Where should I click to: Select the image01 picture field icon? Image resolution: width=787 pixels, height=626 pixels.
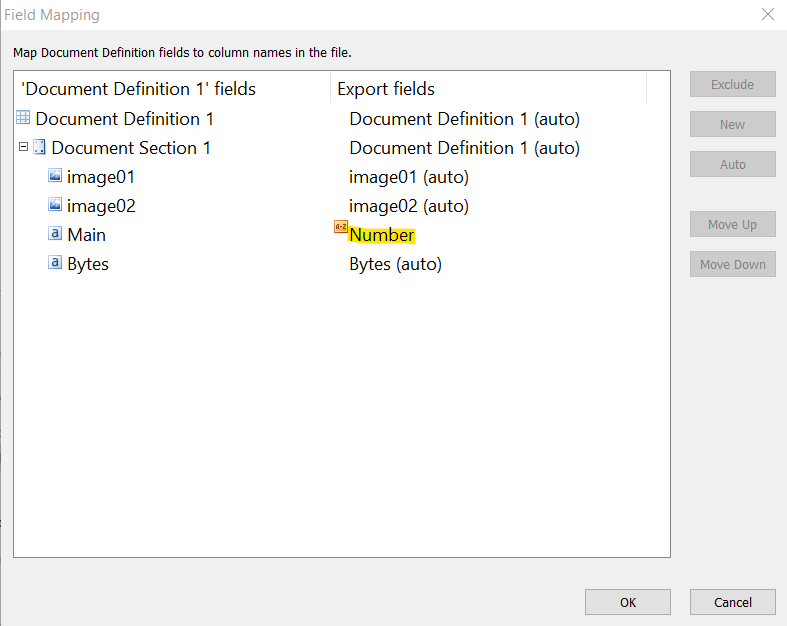pyautogui.click(x=55, y=175)
